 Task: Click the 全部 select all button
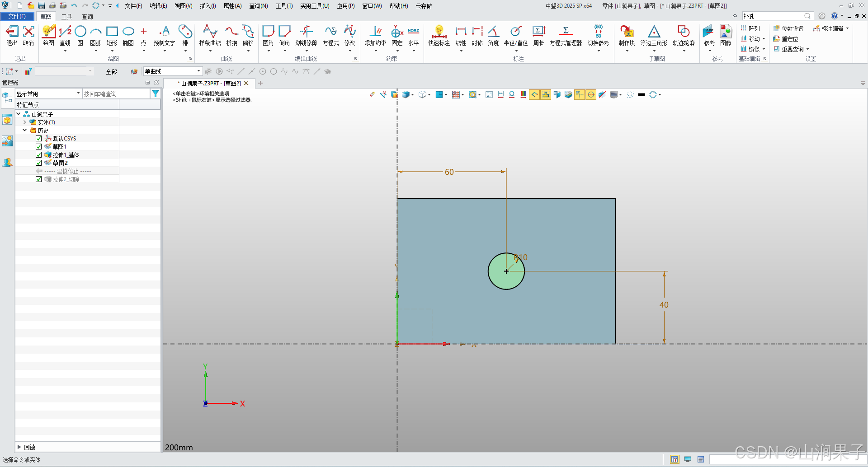click(x=111, y=72)
